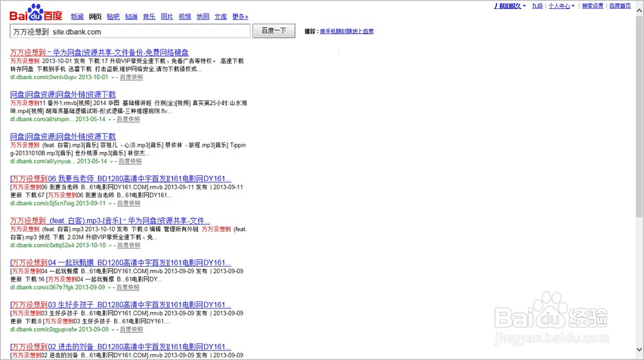Expand arrow next to dl.dbank.com/c0wnlv0upv 2013-10-01
Viewport: 644px width, 360px height.
[113, 77]
